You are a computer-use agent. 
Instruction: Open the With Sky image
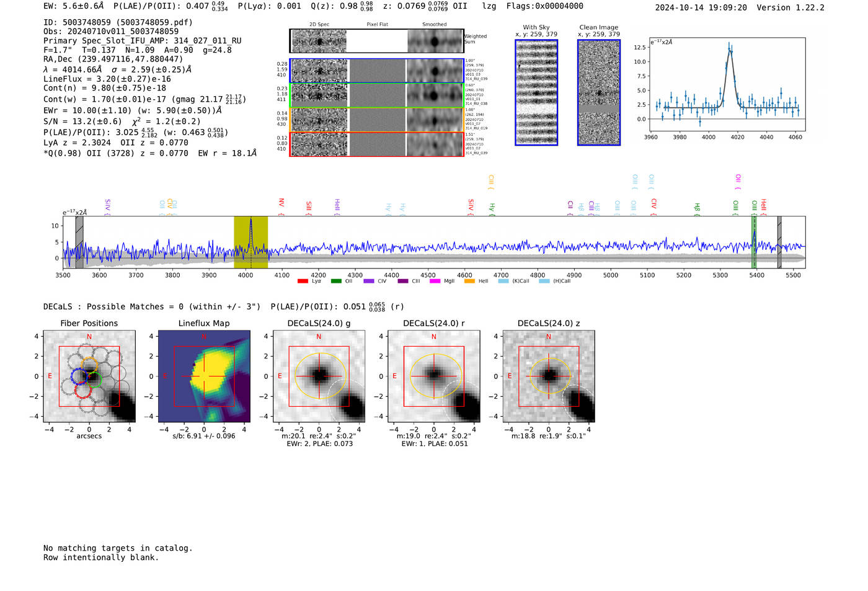(x=536, y=92)
